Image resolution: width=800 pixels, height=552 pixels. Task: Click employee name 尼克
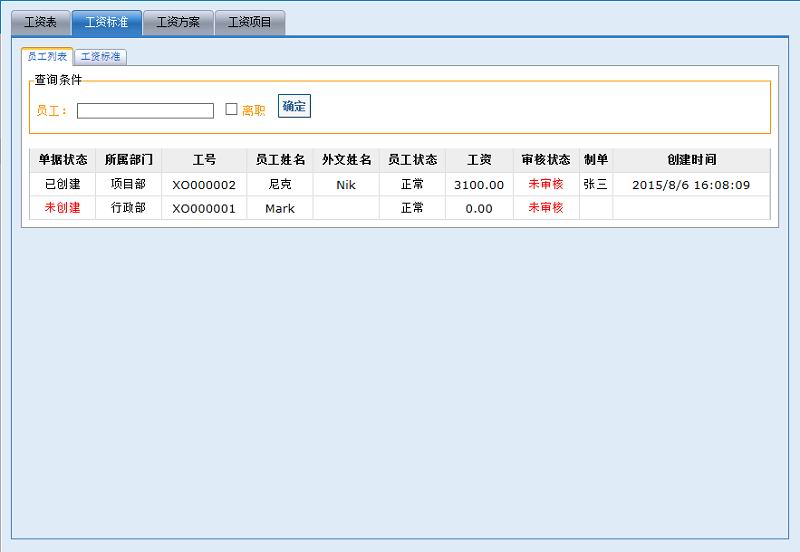tap(280, 184)
